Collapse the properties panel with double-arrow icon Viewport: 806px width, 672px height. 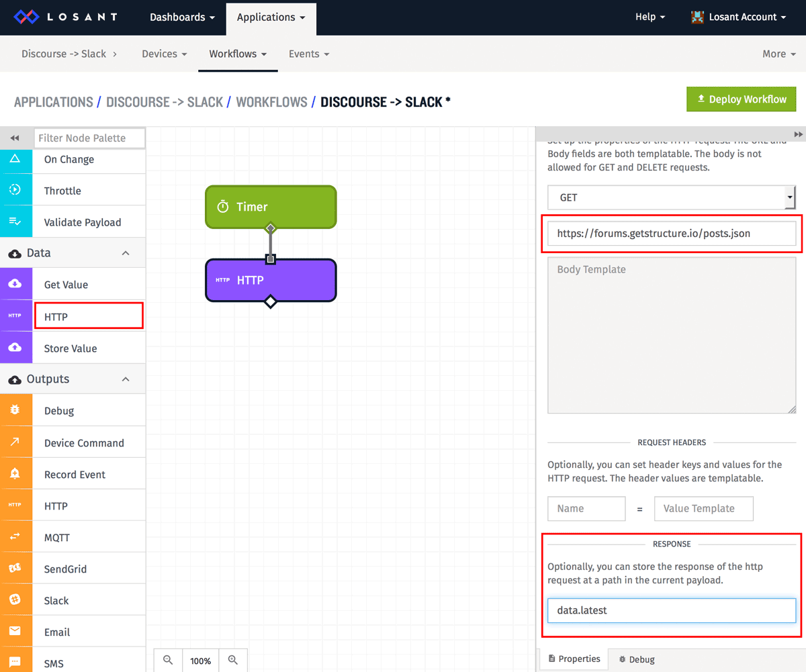[798, 134]
